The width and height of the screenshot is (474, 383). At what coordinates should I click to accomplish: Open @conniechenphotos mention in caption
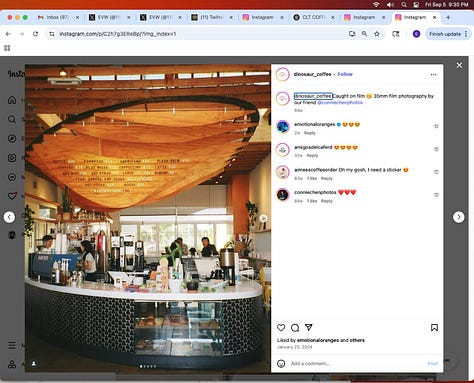coord(340,102)
